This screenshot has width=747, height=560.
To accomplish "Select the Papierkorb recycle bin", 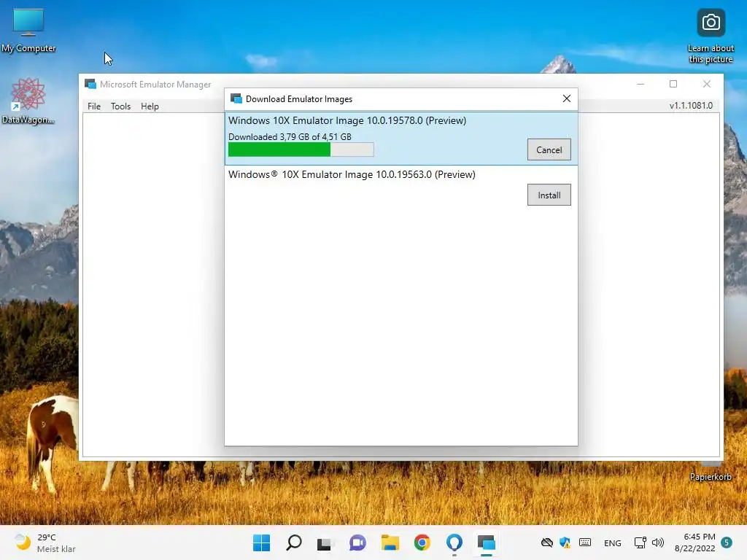I will point(711,470).
